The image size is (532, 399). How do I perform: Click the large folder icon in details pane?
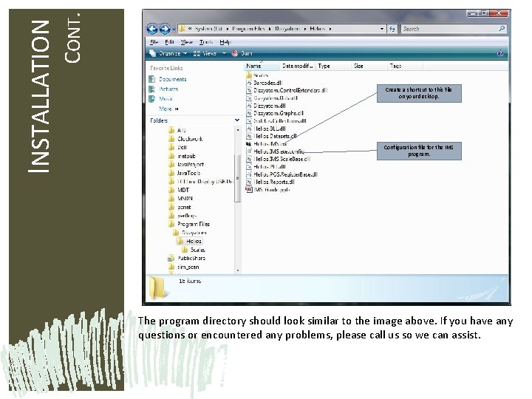point(157,287)
